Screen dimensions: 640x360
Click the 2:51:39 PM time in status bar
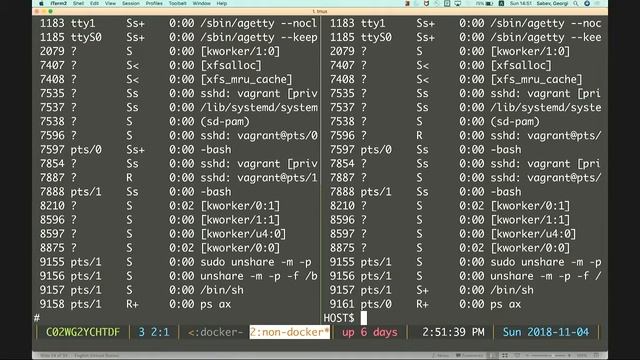453,332
